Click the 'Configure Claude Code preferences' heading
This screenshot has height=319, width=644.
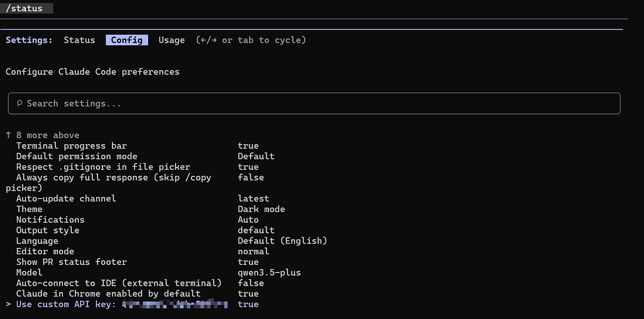pyautogui.click(x=93, y=72)
